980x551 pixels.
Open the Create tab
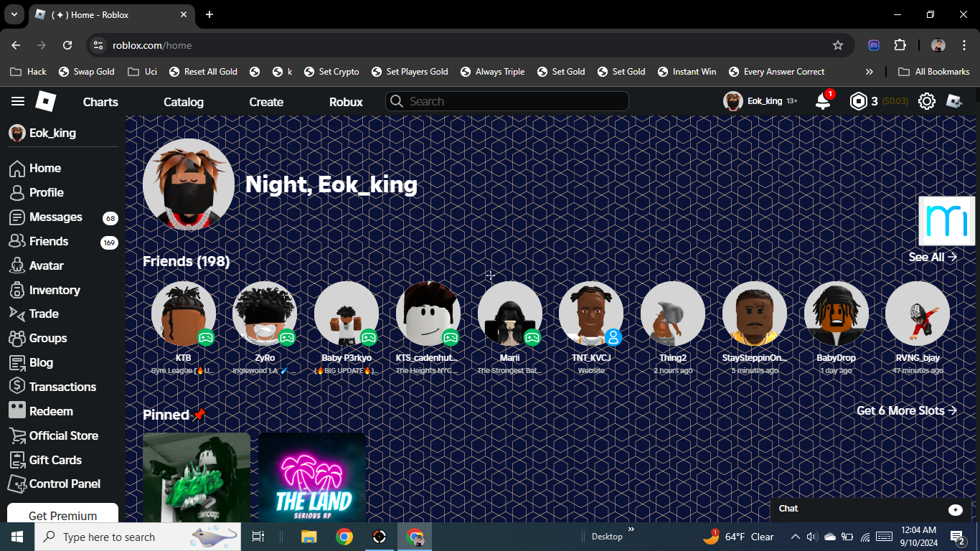[266, 102]
